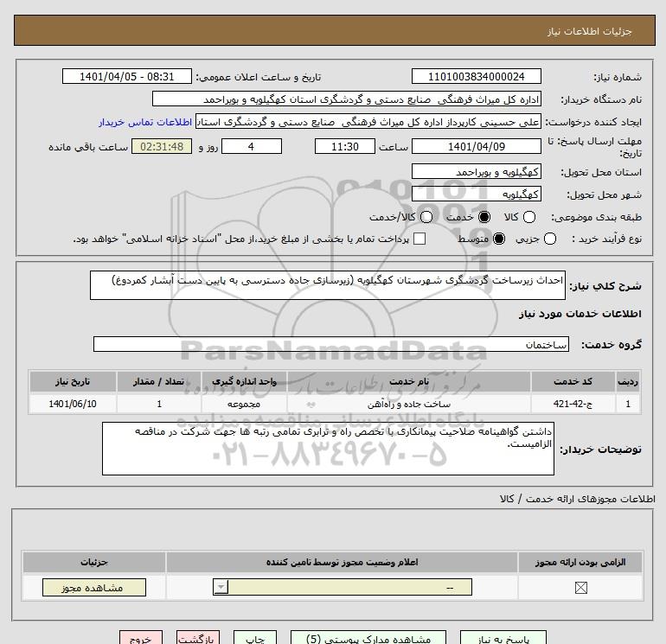Click the announcement date field 1401/04/05 - 08:31

pos(126,76)
